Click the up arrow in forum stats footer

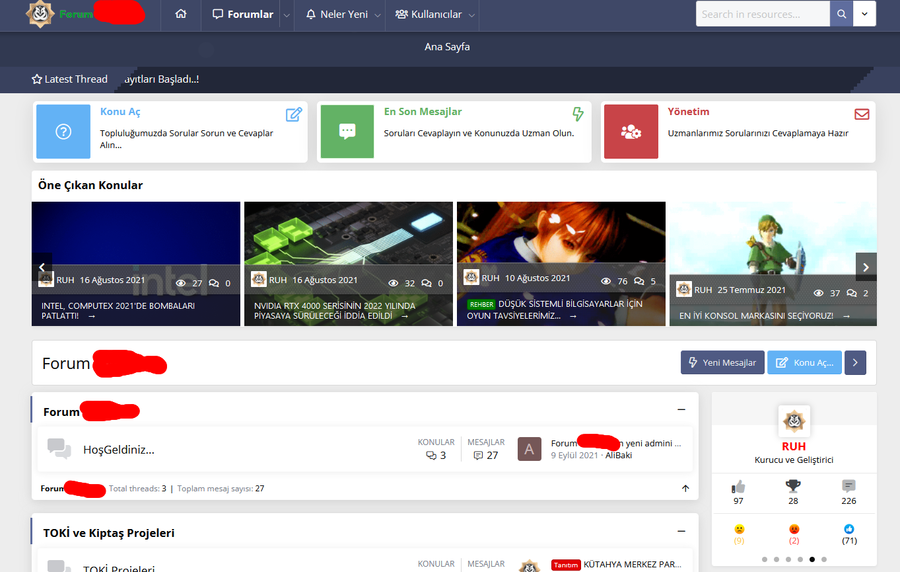[685, 488]
